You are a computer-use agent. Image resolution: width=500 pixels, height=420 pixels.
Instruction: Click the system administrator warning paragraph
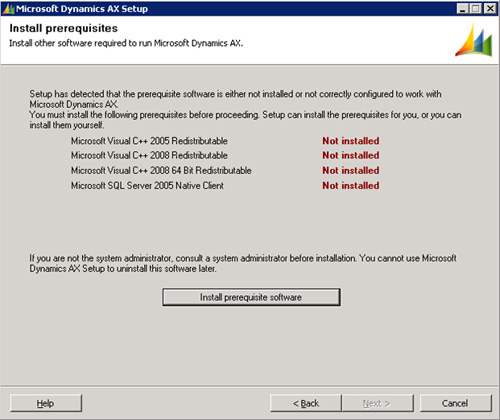tap(243, 263)
